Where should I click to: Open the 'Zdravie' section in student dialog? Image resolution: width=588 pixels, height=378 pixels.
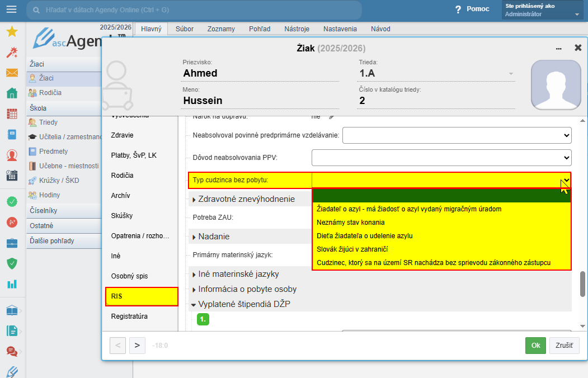(x=123, y=135)
